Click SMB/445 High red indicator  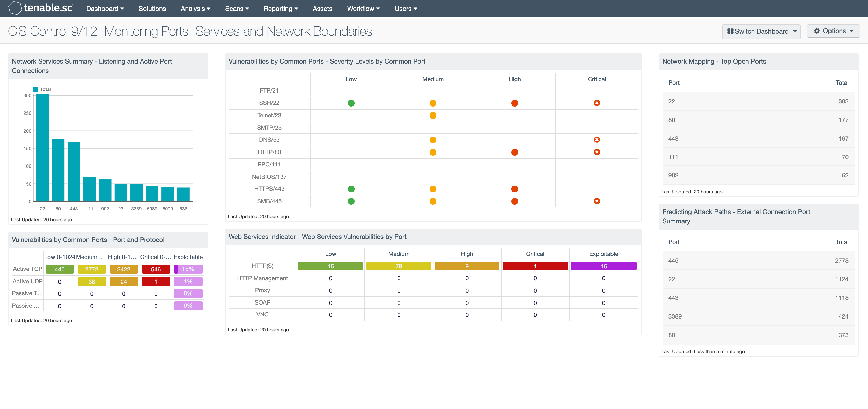click(514, 201)
